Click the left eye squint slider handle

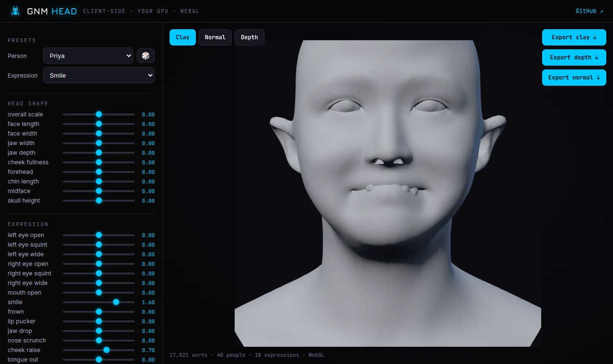tap(99, 245)
